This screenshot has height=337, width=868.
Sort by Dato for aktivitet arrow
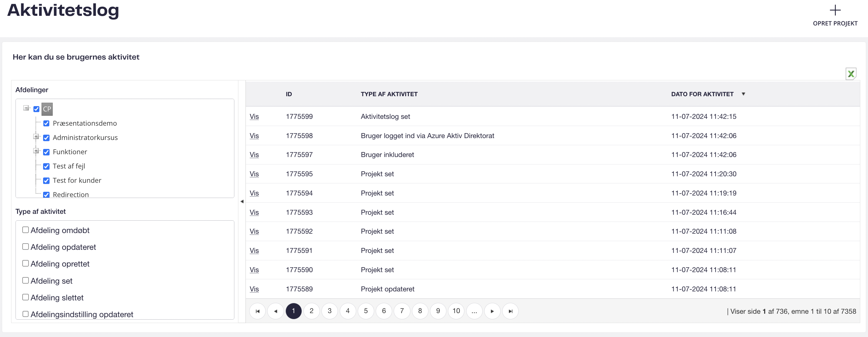[743, 94]
